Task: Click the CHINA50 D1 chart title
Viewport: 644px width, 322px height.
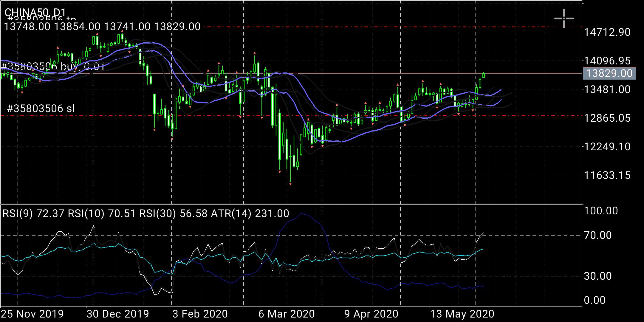Action: (x=35, y=12)
